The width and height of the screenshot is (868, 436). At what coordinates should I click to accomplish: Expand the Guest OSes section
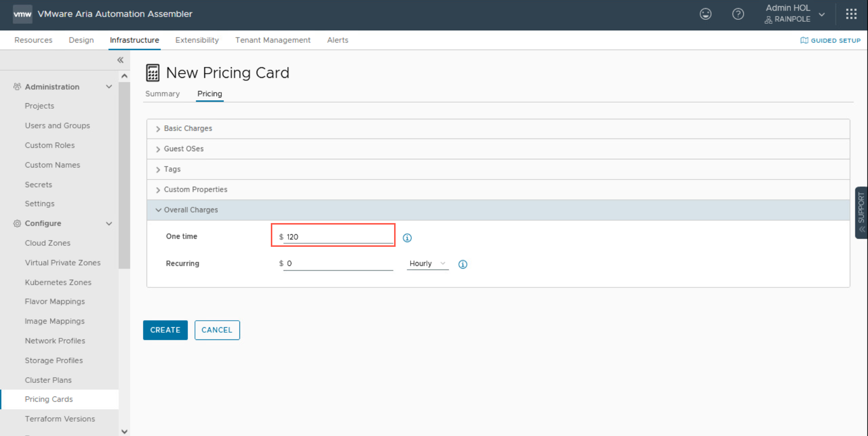(183, 149)
